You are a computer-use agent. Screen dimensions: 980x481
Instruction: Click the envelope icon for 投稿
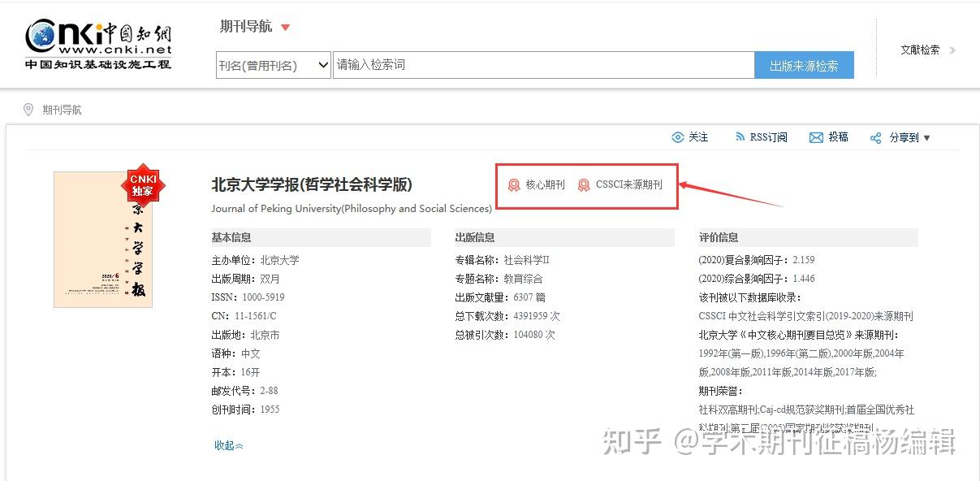(816, 137)
